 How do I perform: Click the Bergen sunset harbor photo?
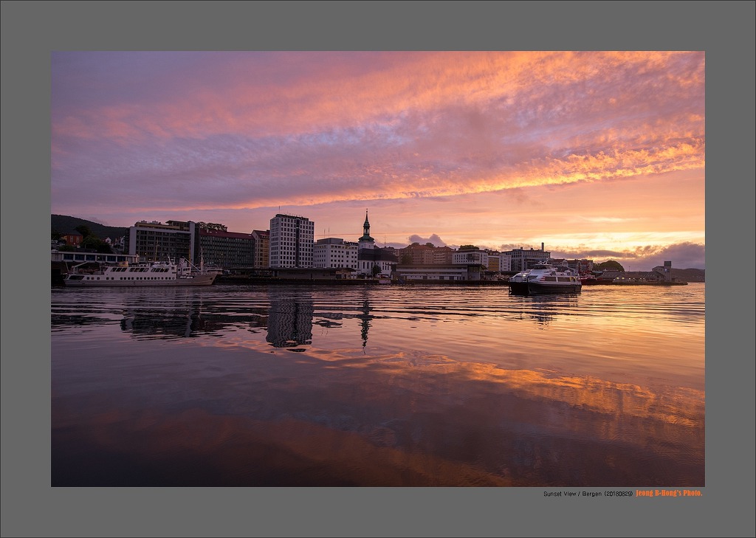(x=377, y=269)
